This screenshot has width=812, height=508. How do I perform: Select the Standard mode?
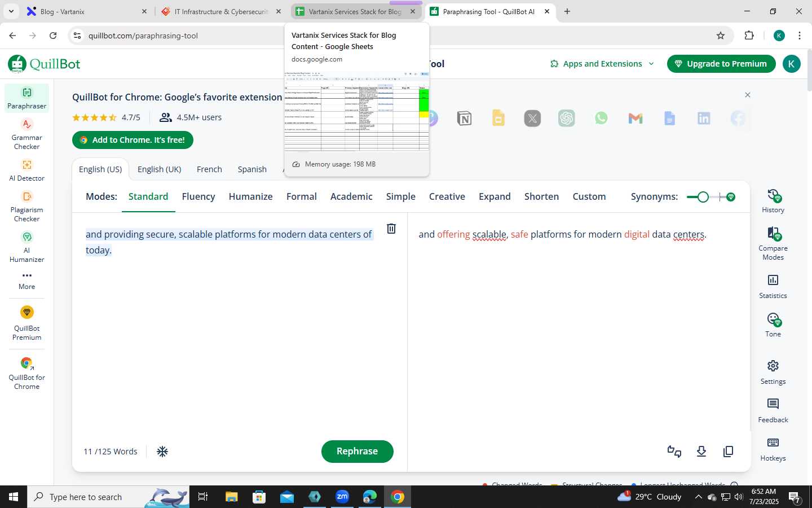(148, 196)
